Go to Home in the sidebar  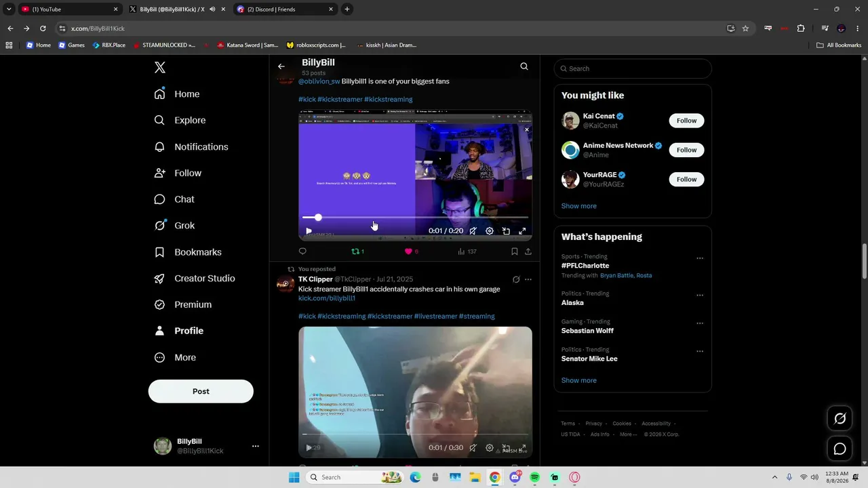177,94
